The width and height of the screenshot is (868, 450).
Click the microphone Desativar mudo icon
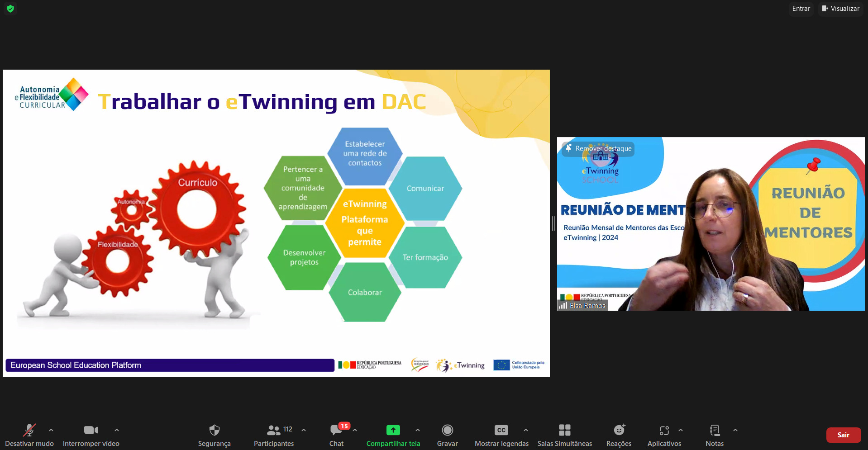pyautogui.click(x=29, y=430)
